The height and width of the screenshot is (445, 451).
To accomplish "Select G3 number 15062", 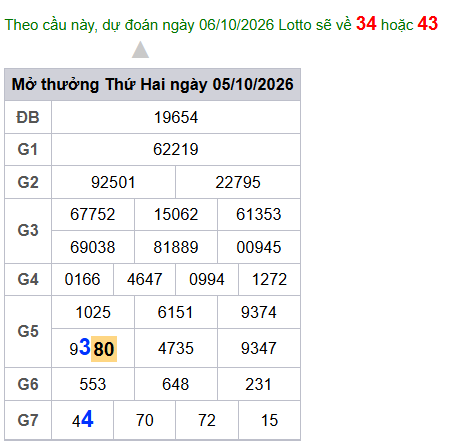I will pos(176,214).
